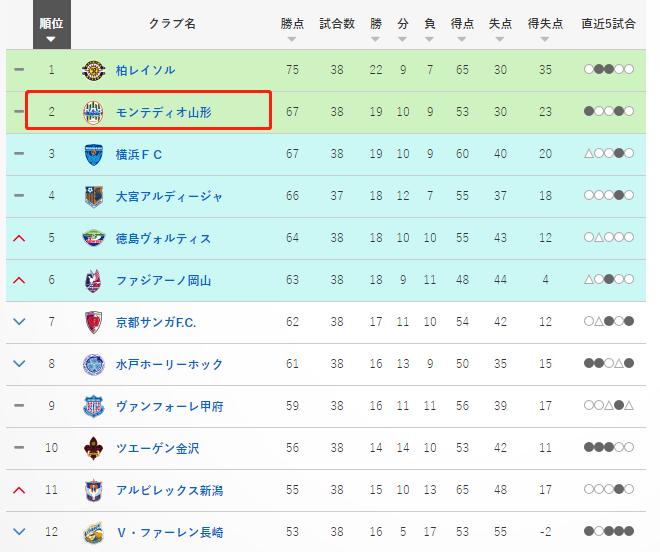Open 柏レイソル team link
Screen dimensions: 660x552
tap(145, 70)
